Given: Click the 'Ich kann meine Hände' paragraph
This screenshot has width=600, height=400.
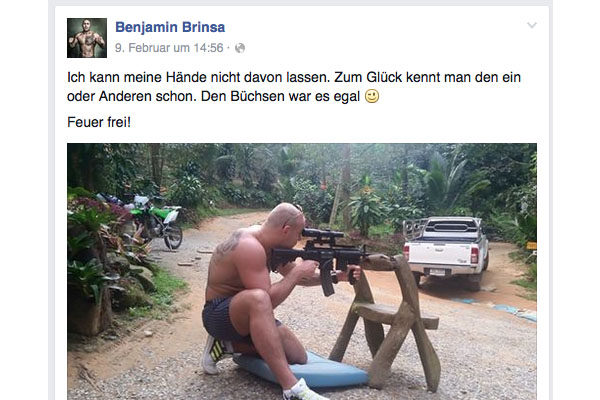Looking at the screenshot, I should coord(294,87).
